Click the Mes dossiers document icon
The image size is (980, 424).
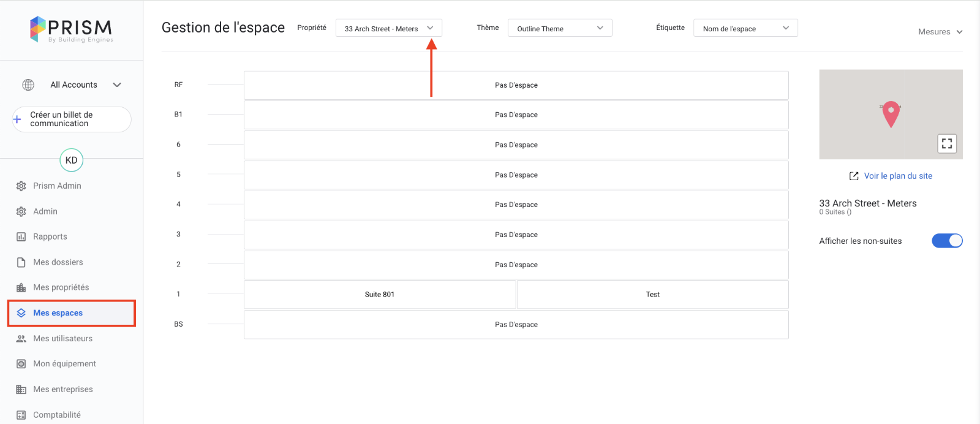tap(21, 262)
